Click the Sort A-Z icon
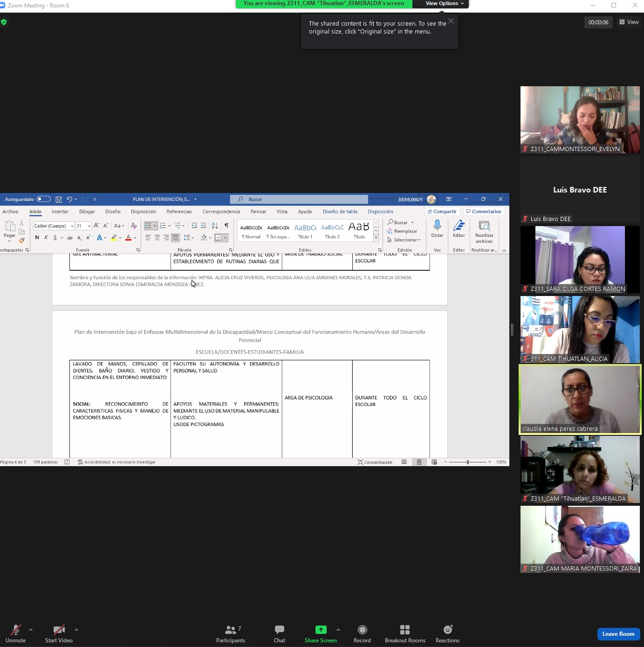Screen dimensions: 644x647 point(215,226)
